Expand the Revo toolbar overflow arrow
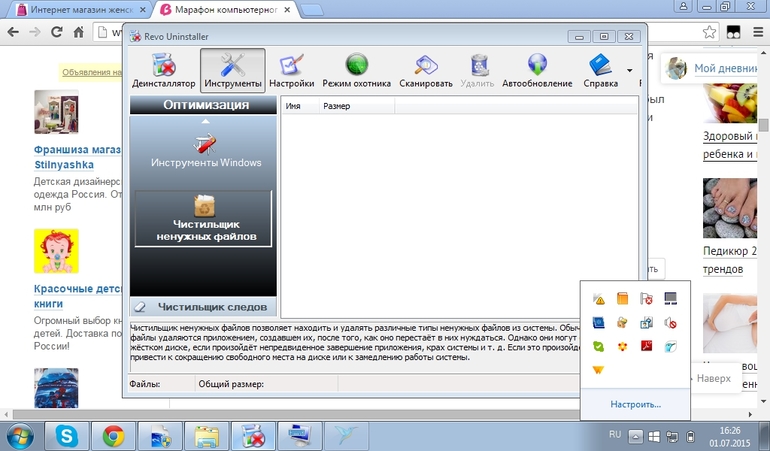The height and width of the screenshot is (451, 770). pyautogui.click(x=630, y=71)
